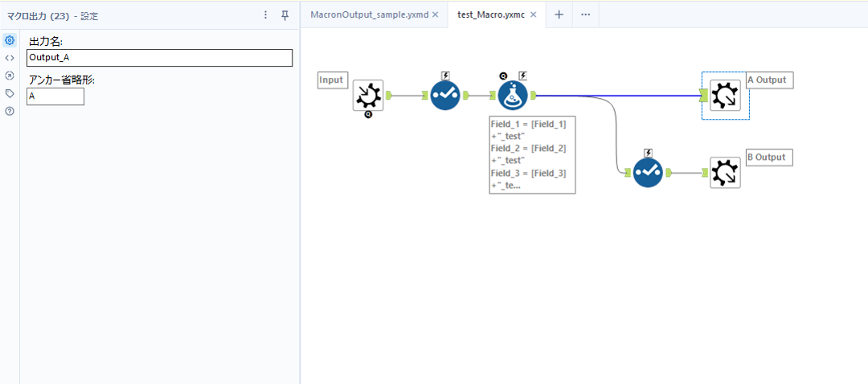Click the first Select tool after Input
The width and height of the screenshot is (868, 384).
(444, 96)
